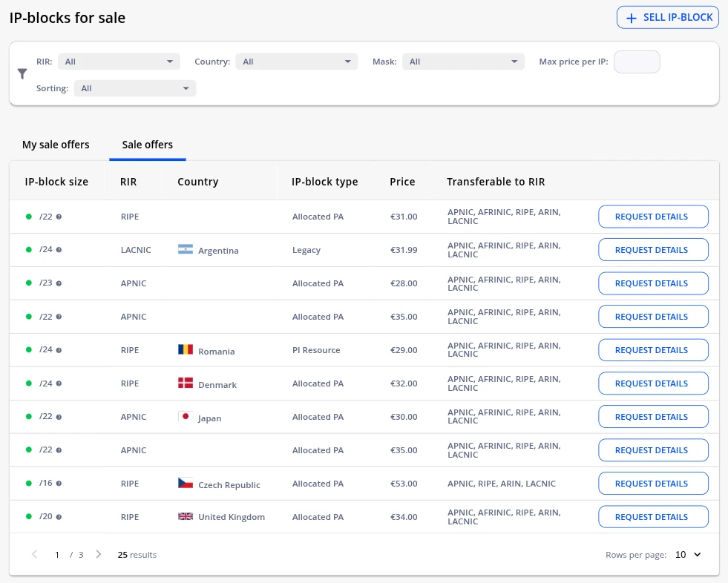Click the help icon next to /16

(59, 483)
